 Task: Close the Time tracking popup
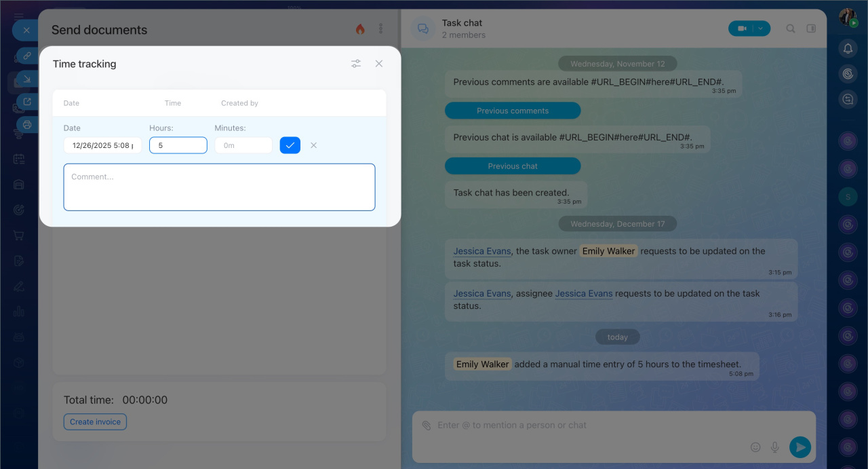click(x=379, y=64)
